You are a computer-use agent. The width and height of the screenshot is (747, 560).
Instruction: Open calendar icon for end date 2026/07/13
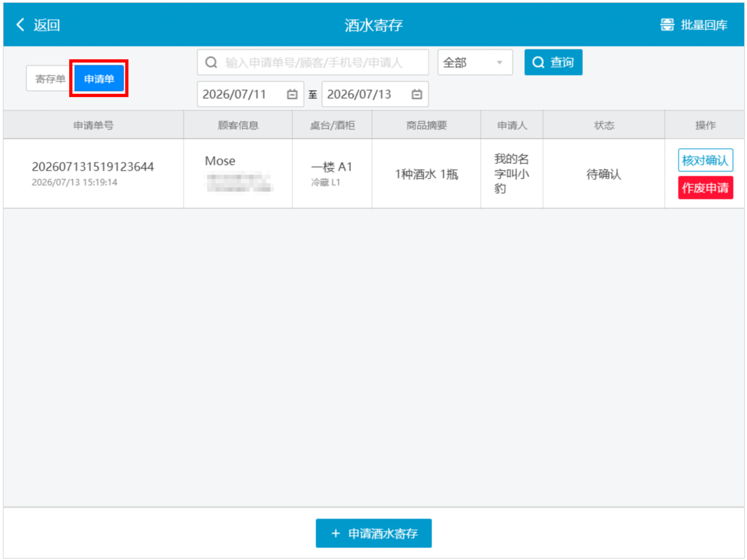click(x=417, y=94)
